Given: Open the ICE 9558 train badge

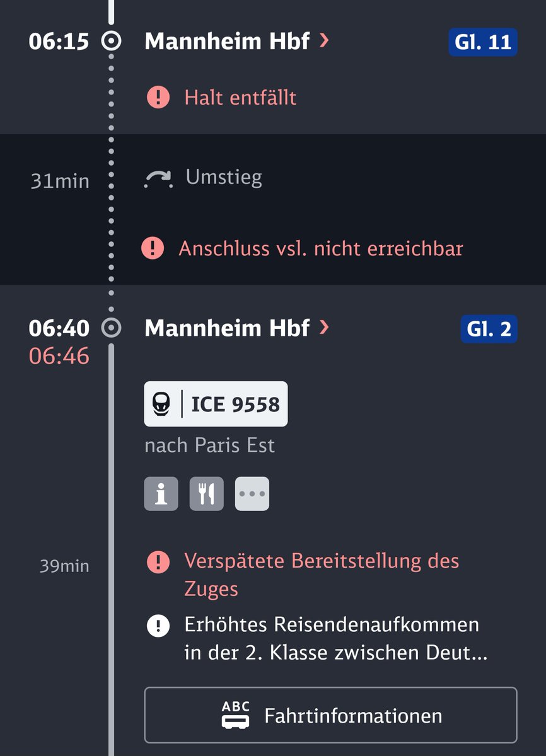Looking at the screenshot, I should click(x=216, y=404).
